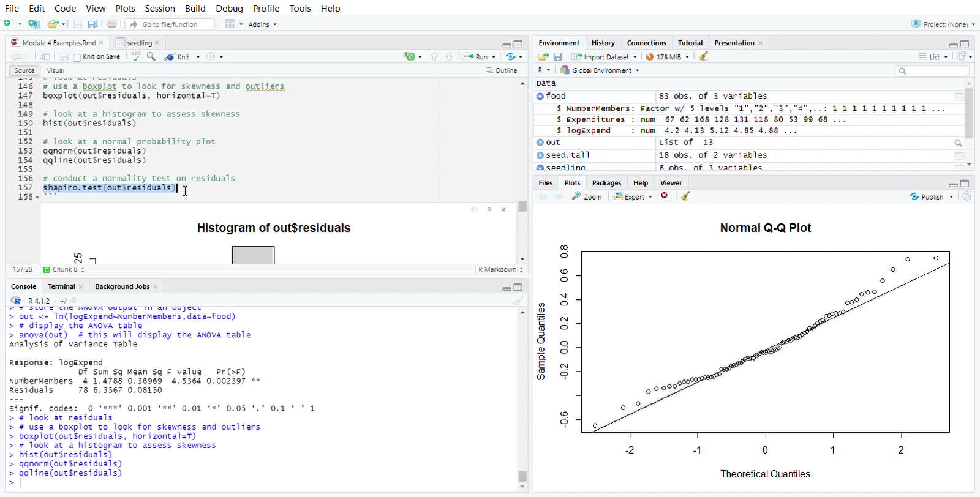Switch to the Visual editor mode
This screenshot has height=497, width=980.
(x=55, y=71)
